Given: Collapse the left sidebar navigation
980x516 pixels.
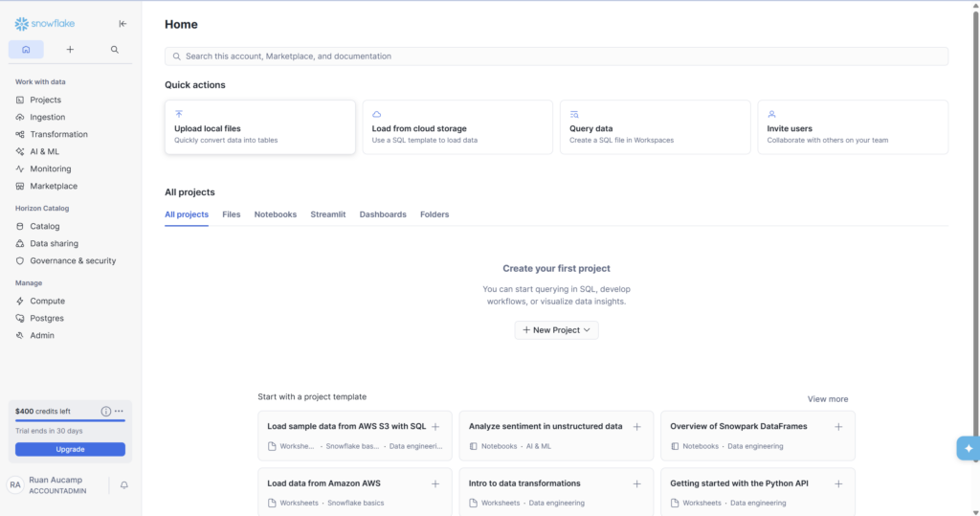Looking at the screenshot, I should 122,24.
